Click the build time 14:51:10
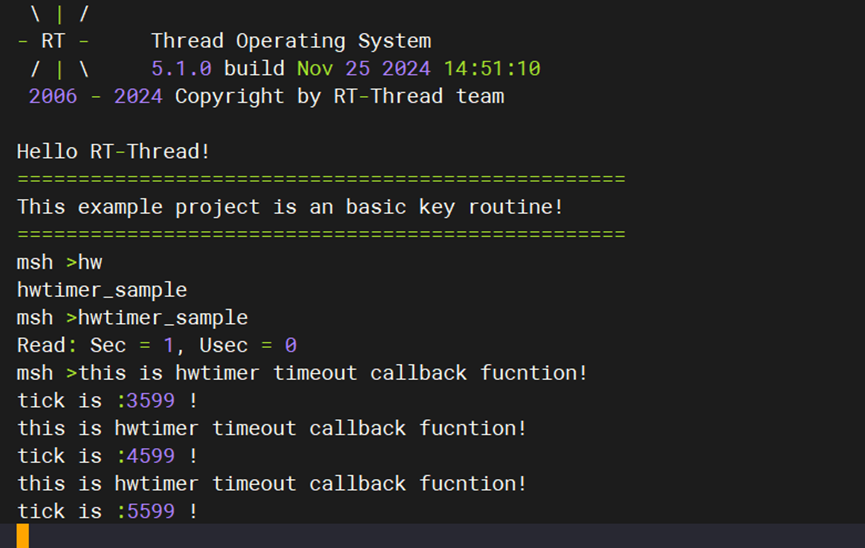 (492, 68)
